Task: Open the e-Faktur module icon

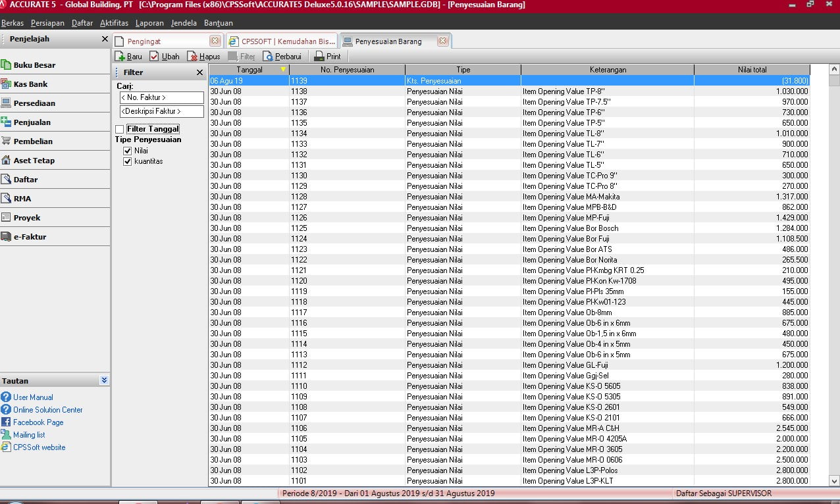Action: (x=7, y=236)
